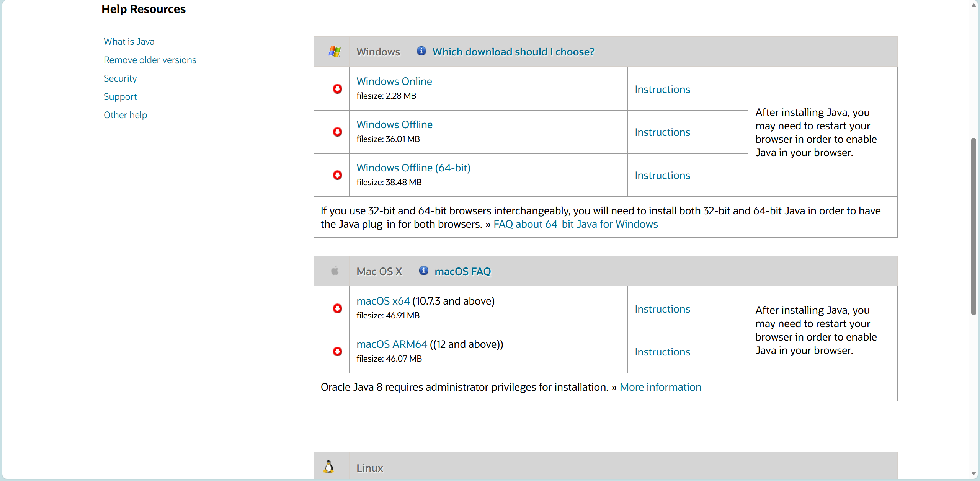Open the Support link in Help Resources

120,97
